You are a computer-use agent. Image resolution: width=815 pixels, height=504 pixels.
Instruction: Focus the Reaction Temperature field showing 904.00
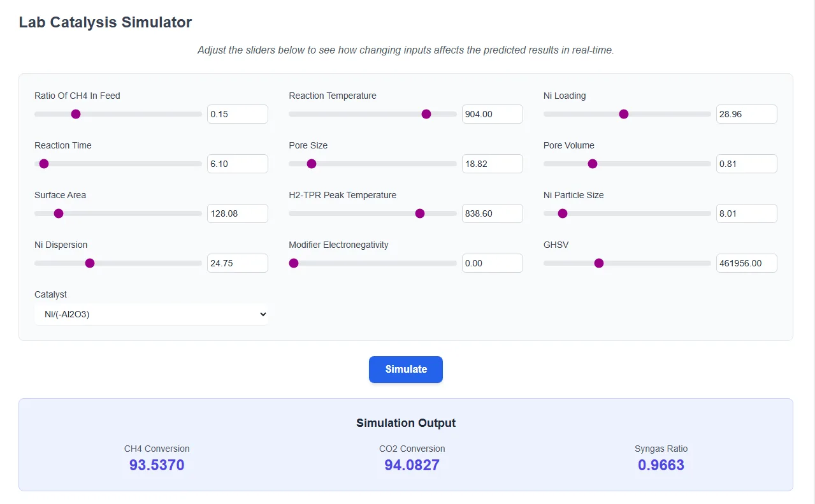click(493, 114)
